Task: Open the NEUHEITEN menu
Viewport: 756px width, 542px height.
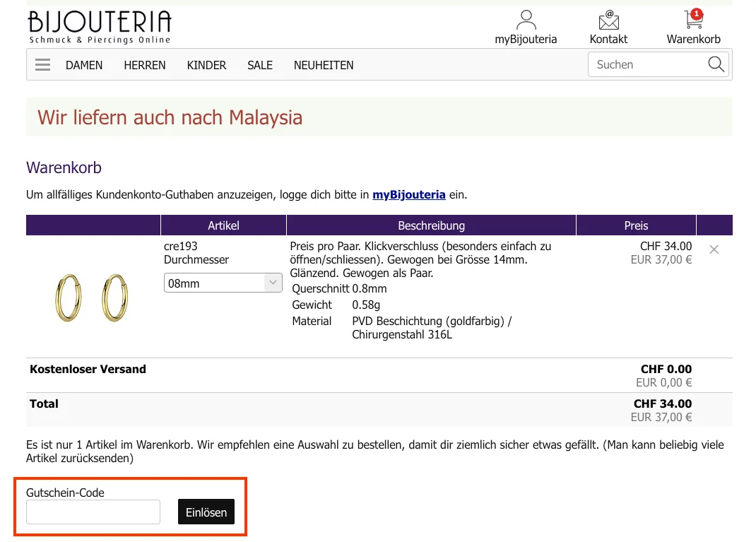Action: pyautogui.click(x=324, y=65)
